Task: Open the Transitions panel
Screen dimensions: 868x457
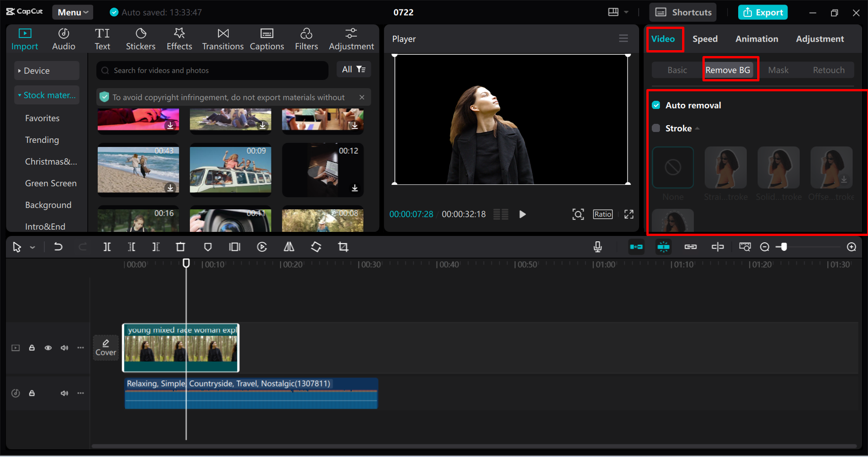Action: click(223, 38)
